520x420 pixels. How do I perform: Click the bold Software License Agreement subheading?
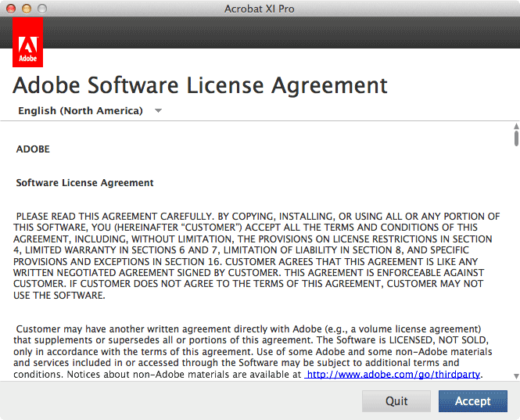point(84,183)
